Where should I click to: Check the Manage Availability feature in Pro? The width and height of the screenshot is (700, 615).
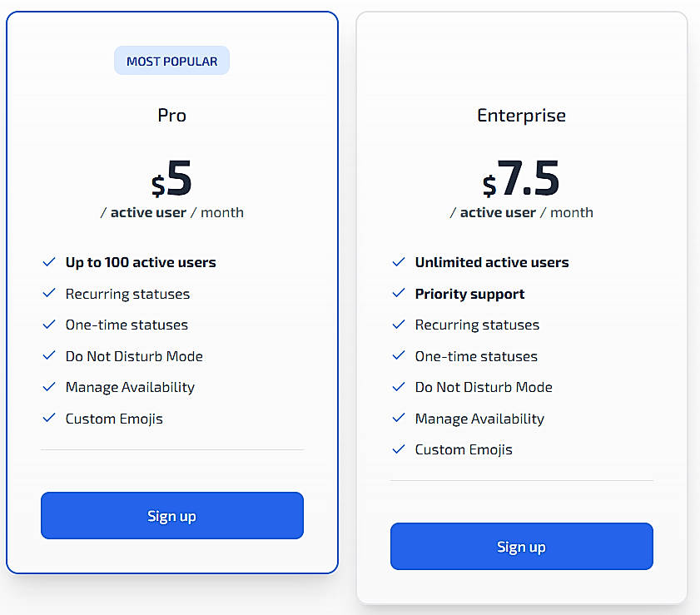click(x=130, y=387)
